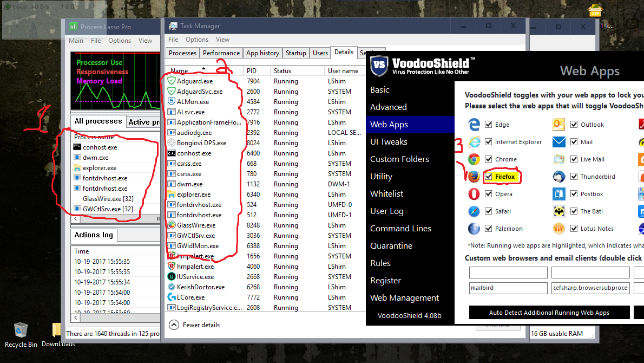The width and height of the screenshot is (644, 363).
Task: Click the Chrome icon in VoodooShield
Action: pos(474,159)
